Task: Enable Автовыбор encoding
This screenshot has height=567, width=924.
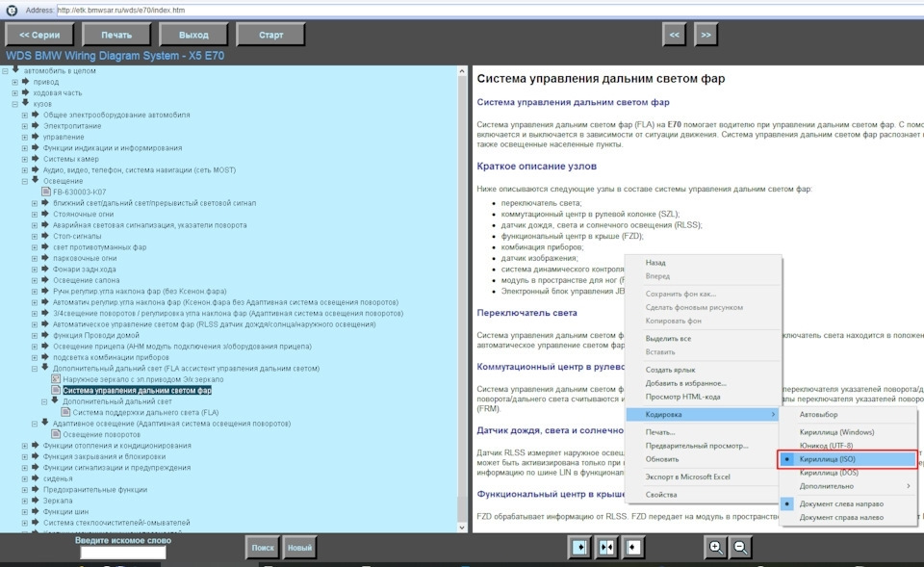Action: pos(847,414)
